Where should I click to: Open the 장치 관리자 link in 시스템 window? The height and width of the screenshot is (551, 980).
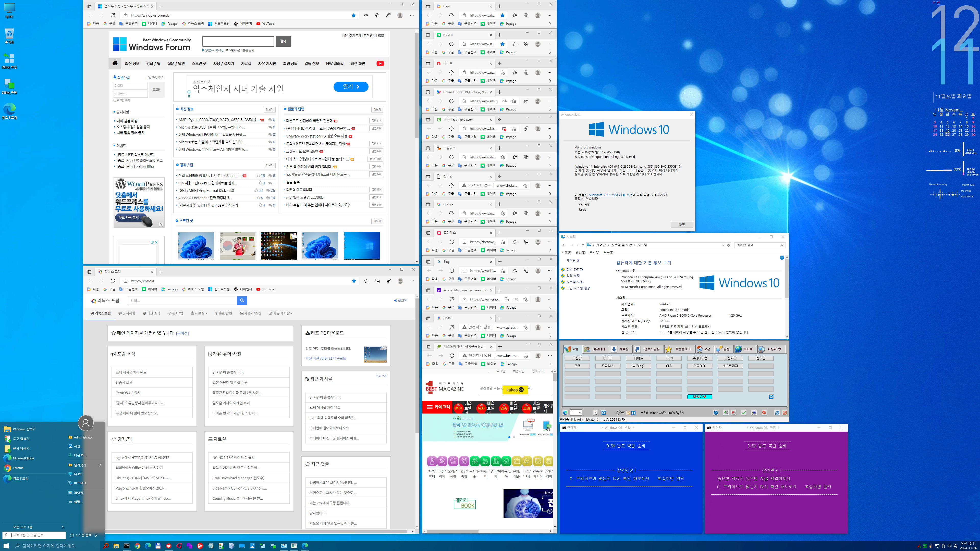tap(574, 270)
